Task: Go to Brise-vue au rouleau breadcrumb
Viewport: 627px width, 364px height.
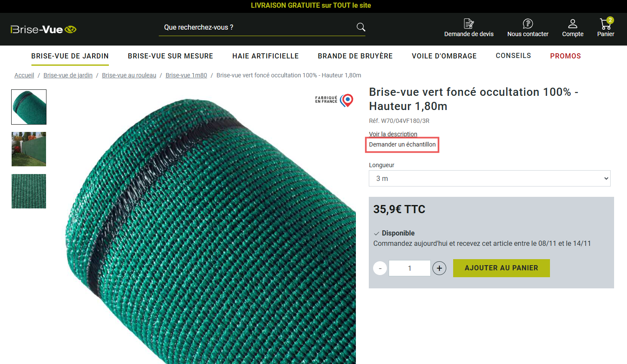Action: (129, 75)
